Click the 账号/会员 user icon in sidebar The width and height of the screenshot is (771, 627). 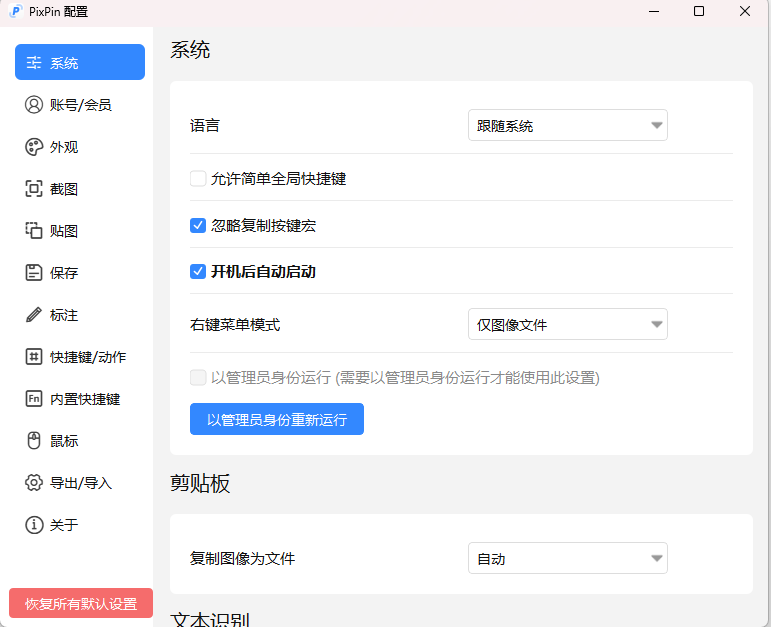pyautogui.click(x=34, y=105)
